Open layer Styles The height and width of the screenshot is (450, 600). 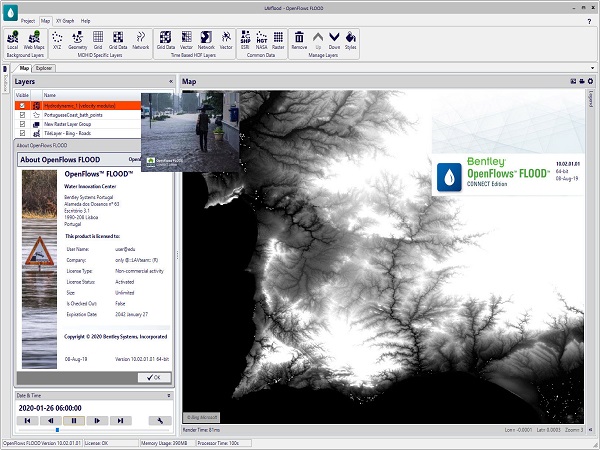pos(351,40)
